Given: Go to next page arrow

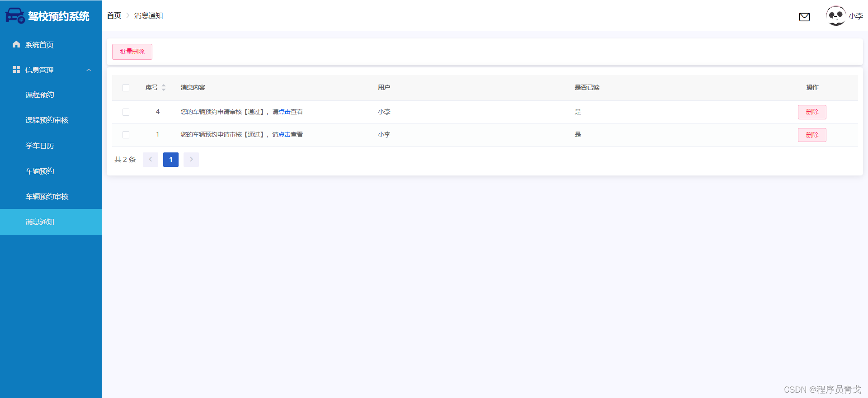Looking at the screenshot, I should click(191, 160).
